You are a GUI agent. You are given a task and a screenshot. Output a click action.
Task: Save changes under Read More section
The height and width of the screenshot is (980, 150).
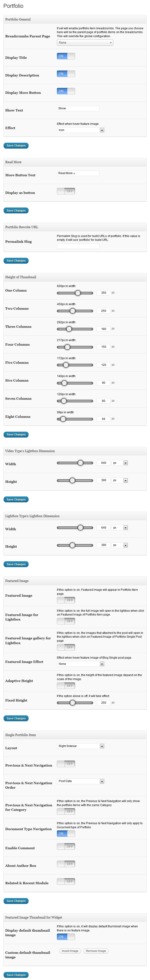click(16, 211)
